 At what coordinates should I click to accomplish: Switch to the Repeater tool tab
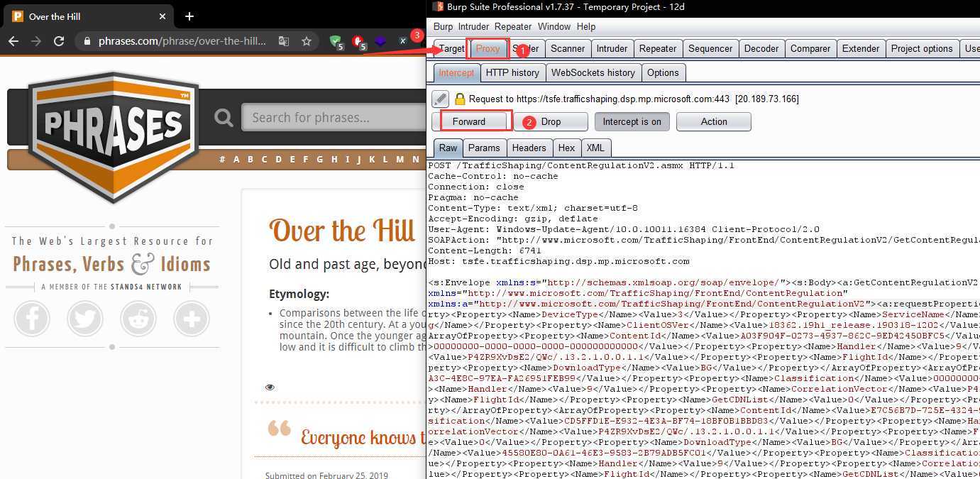coord(658,49)
